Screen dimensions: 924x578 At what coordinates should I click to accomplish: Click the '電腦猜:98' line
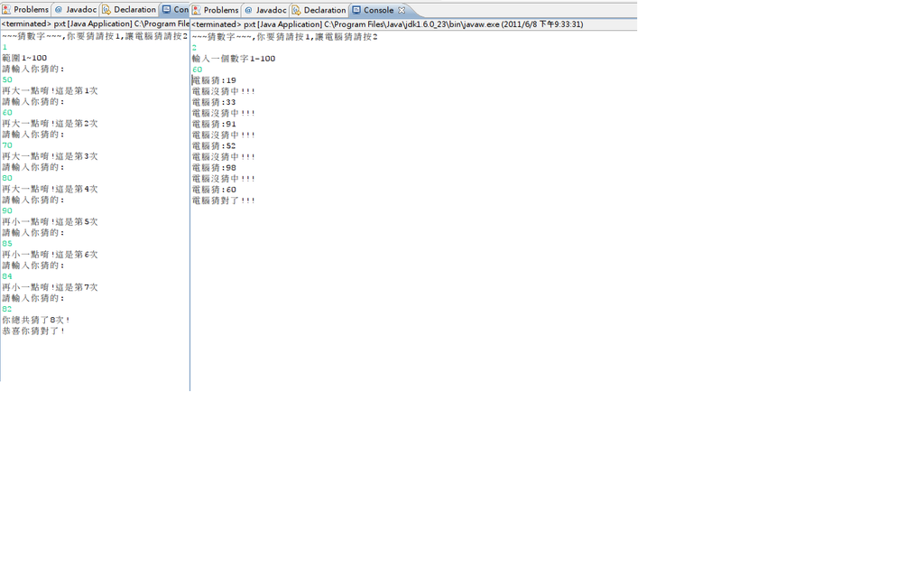[214, 167]
